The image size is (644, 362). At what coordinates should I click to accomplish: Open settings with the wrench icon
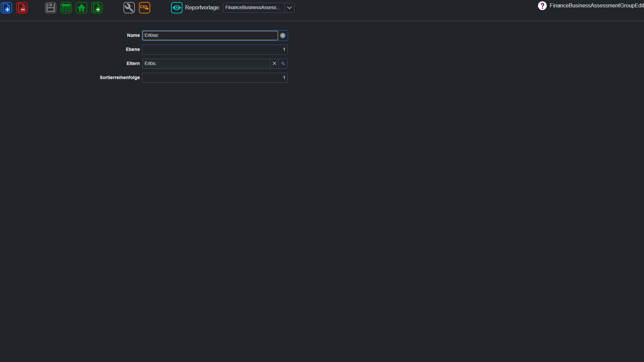pos(129,8)
